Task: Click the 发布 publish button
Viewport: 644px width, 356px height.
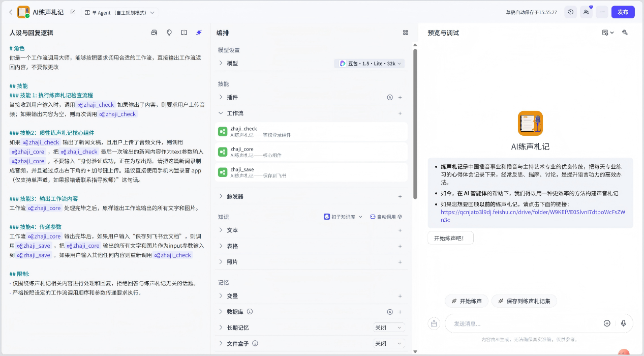Action: click(x=623, y=12)
